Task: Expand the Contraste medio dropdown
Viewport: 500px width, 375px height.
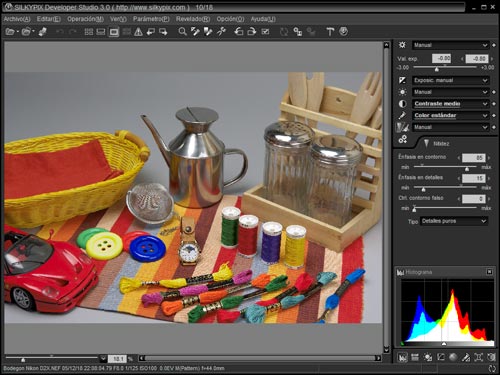Action: coord(451,104)
